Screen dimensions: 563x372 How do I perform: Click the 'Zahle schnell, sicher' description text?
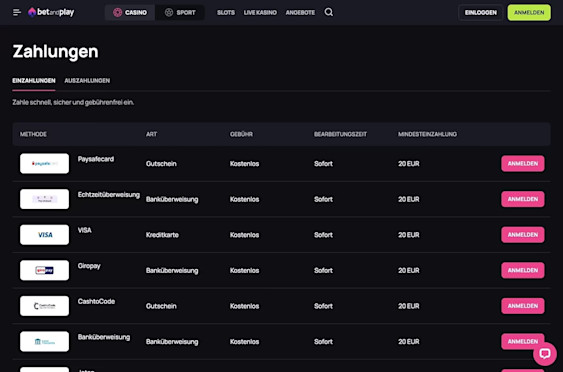click(x=73, y=102)
